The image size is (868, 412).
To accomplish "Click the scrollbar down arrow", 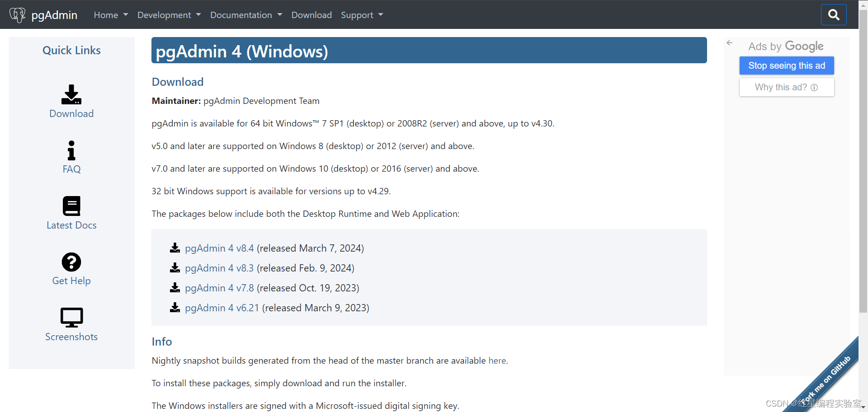I will pyautogui.click(x=863, y=407).
